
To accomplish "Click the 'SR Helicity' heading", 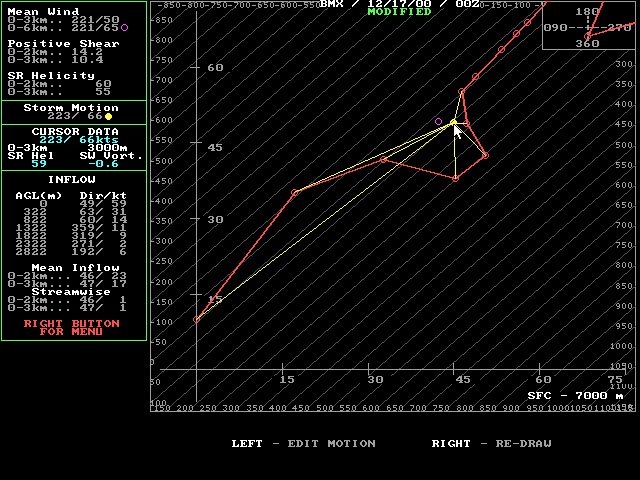I will coord(51,76).
